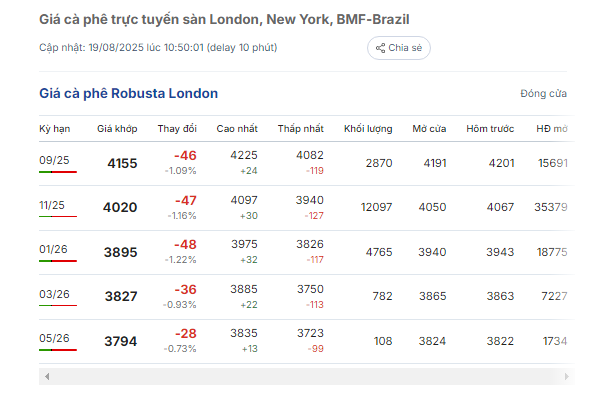Click the Thay đổi column header

(x=177, y=129)
